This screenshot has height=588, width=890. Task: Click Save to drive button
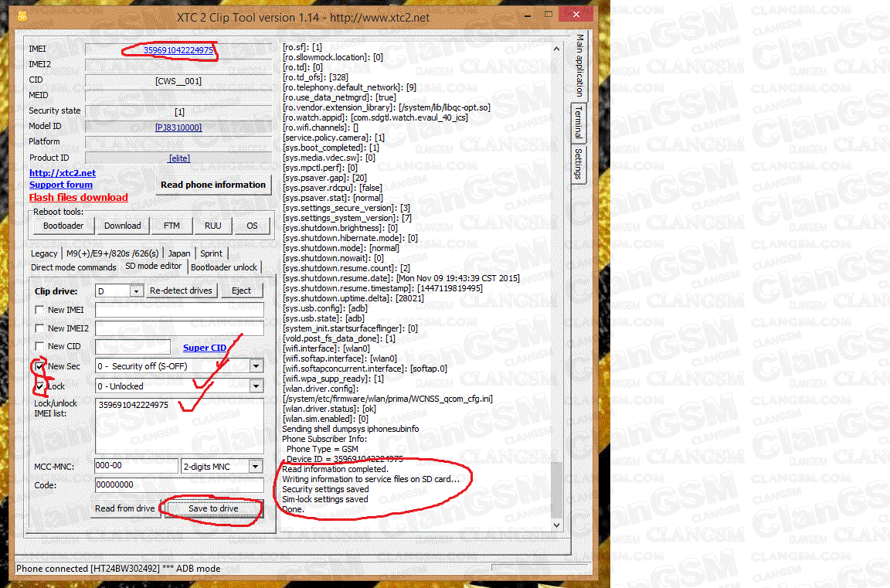pos(213,508)
